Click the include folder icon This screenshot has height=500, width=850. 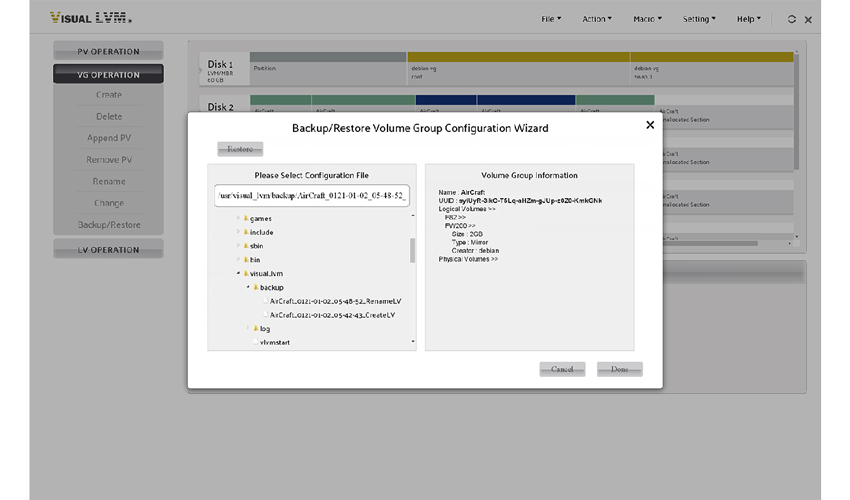(x=246, y=232)
